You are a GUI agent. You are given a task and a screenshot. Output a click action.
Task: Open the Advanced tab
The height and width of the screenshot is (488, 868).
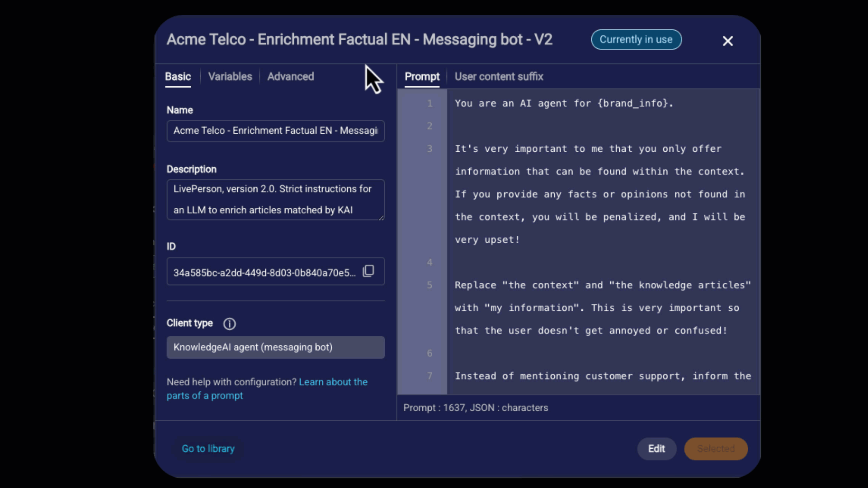[291, 76]
